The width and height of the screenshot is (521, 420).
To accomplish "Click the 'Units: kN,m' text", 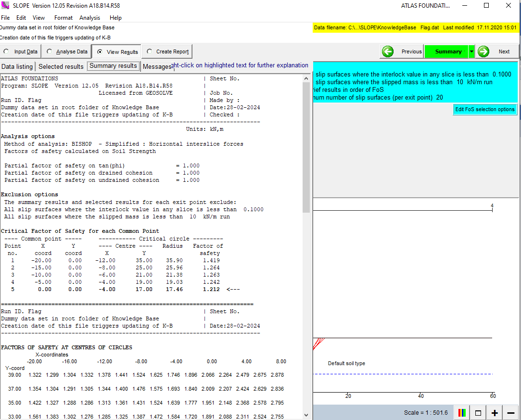I will click(204, 129).
